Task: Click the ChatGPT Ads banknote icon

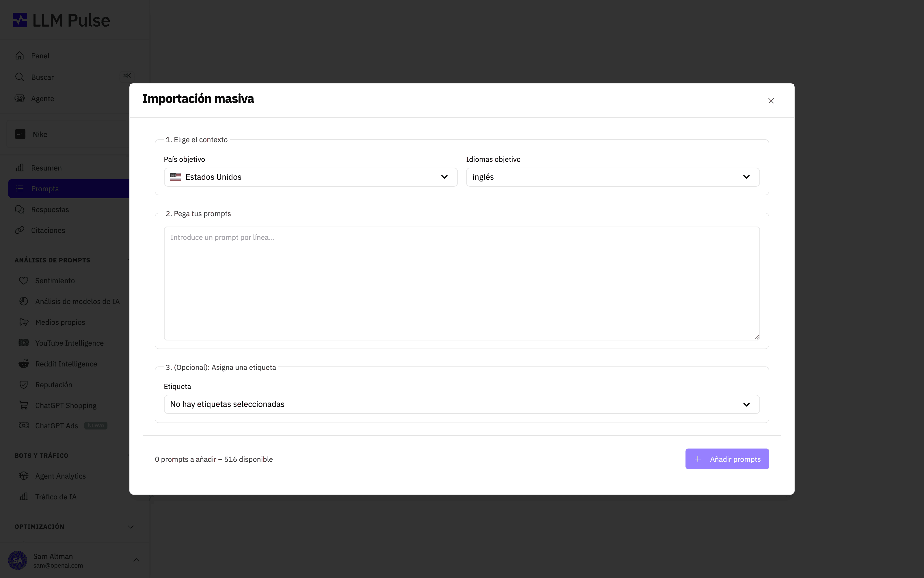Action: pos(24,425)
